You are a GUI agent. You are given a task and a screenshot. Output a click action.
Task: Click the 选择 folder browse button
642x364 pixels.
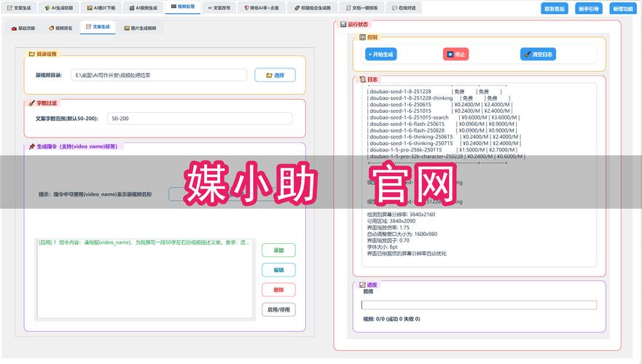click(275, 75)
